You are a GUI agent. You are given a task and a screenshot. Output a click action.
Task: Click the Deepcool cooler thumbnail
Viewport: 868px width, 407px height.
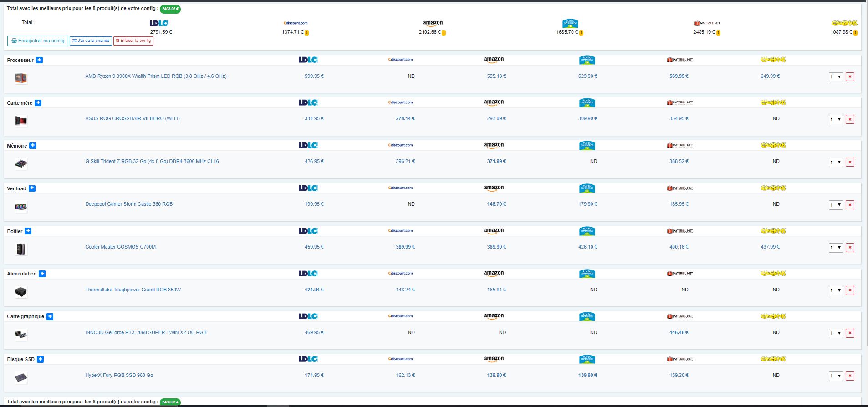pos(21,206)
